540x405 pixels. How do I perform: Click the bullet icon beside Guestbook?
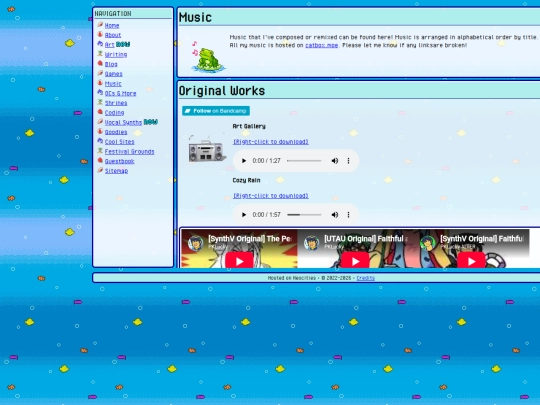pos(100,160)
